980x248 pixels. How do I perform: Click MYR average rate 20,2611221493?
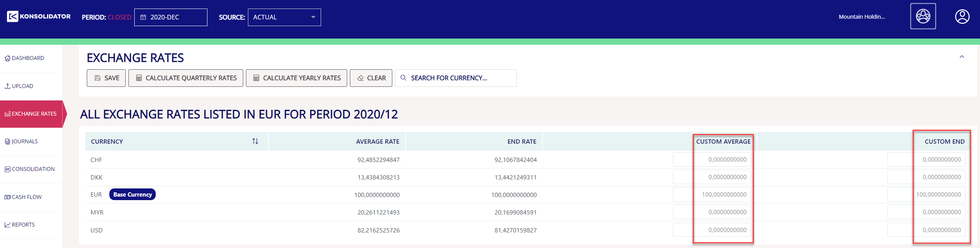coord(378,213)
